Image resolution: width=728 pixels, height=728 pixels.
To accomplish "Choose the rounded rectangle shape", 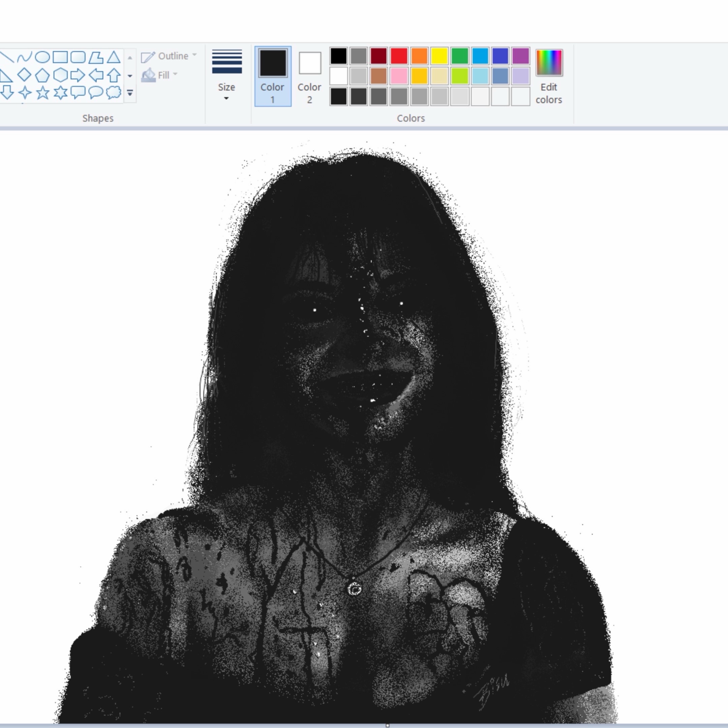I will (78, 57).
